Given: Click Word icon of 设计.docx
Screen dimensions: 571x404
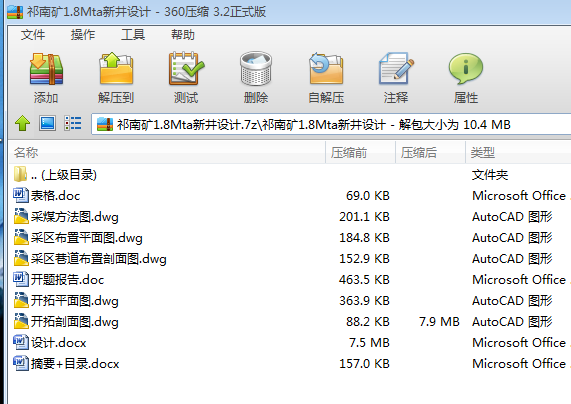Looking at the screenshot, I should tap(21, 342).
